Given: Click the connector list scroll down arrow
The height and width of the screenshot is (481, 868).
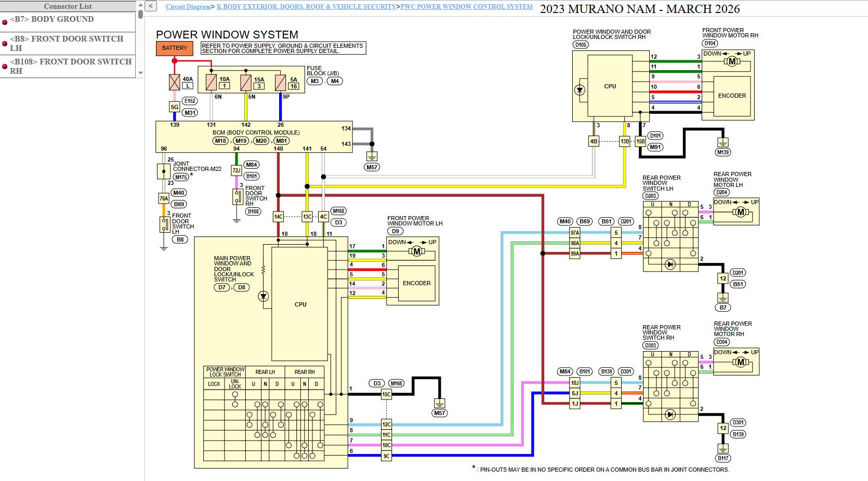Looking at the screenshot, I should tap(140, 73).
